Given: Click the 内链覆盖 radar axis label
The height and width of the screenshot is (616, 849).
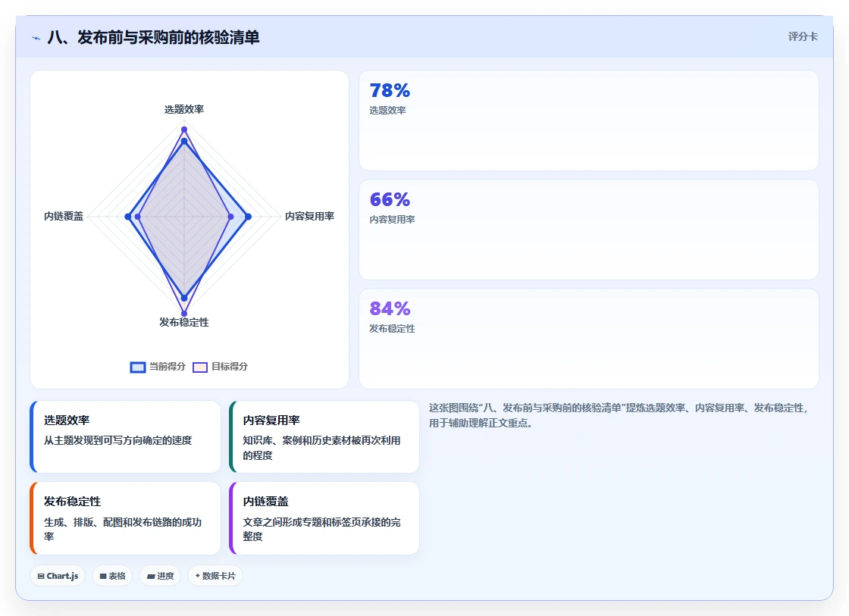Looking at the screenshot, I should [64, 216].
